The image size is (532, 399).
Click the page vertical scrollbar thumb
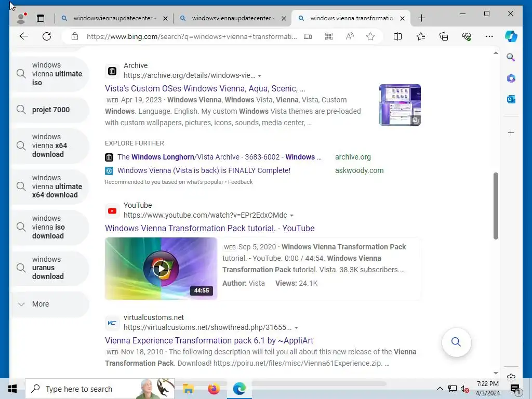pos(496,206)
